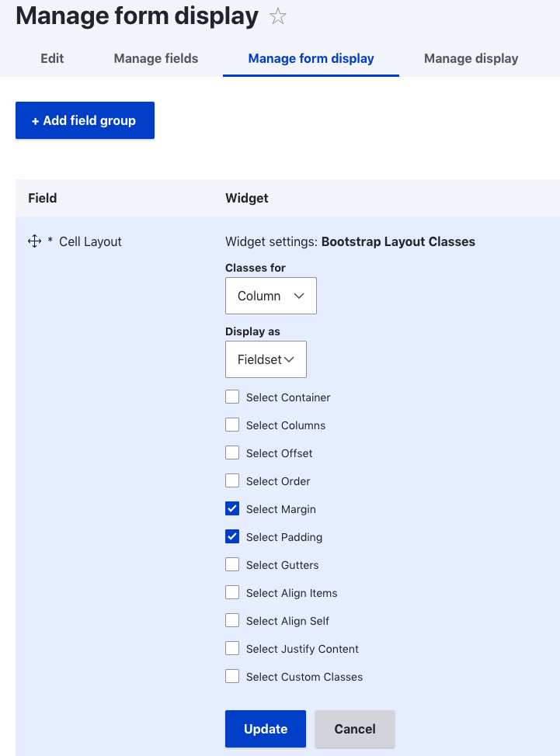Enable the Select Container checkbox
The image size is (560, 756).
[x=232, y=397]
